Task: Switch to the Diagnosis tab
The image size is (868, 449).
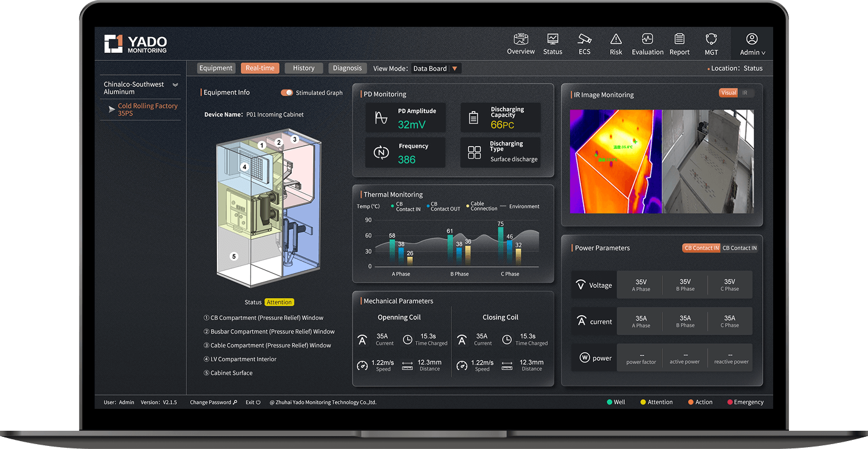Action: coord(348,68)
